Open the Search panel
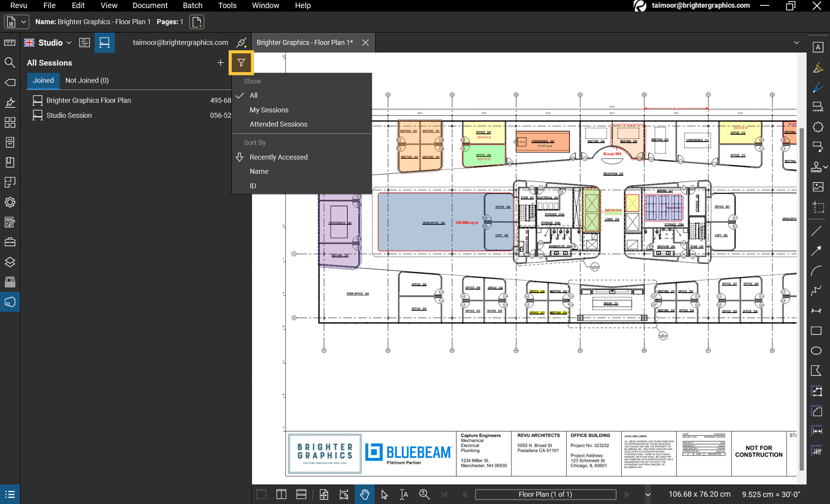Viewport: 830px width, 504px height. [10, 62]
